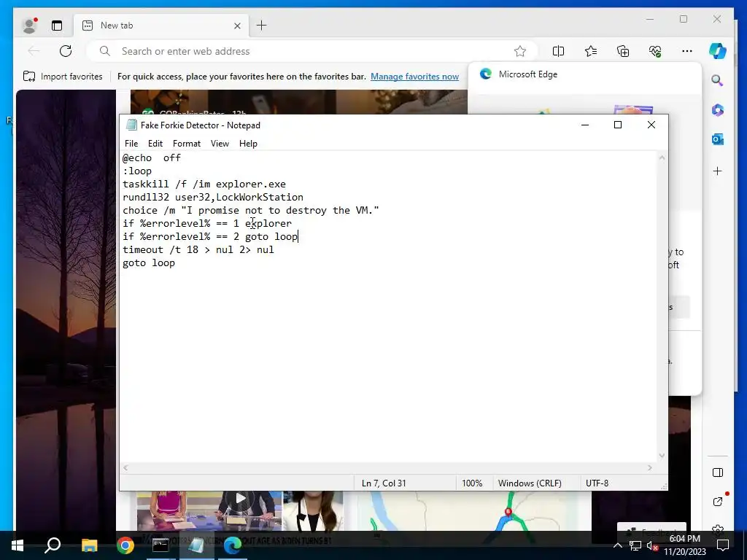Open a new tab with plus button
747x560 pixels.
[262, 26]
